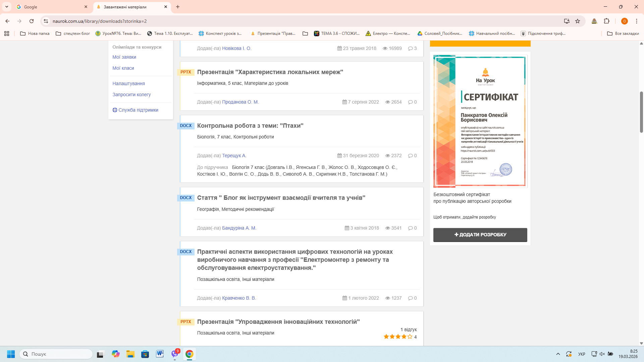Click the site information icon near URL
644x362 pixels.
pyautogui.click(x=46, y=21)
